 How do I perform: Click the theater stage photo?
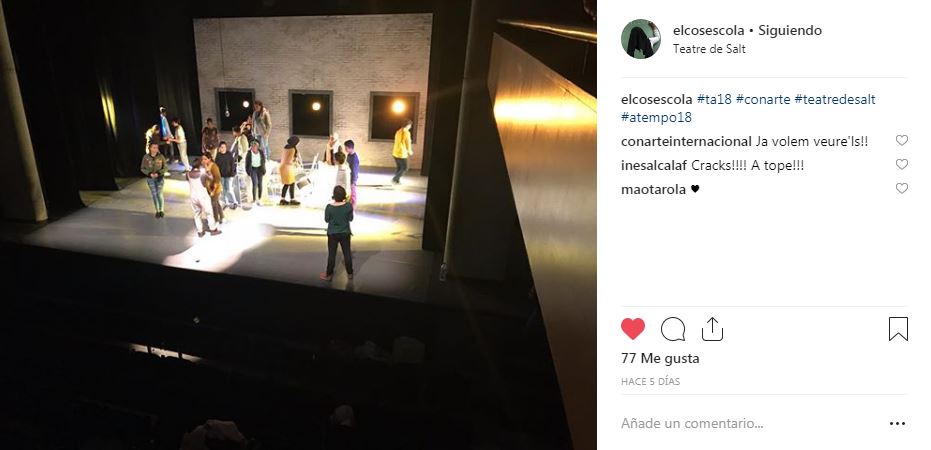(x=298, y=225)
